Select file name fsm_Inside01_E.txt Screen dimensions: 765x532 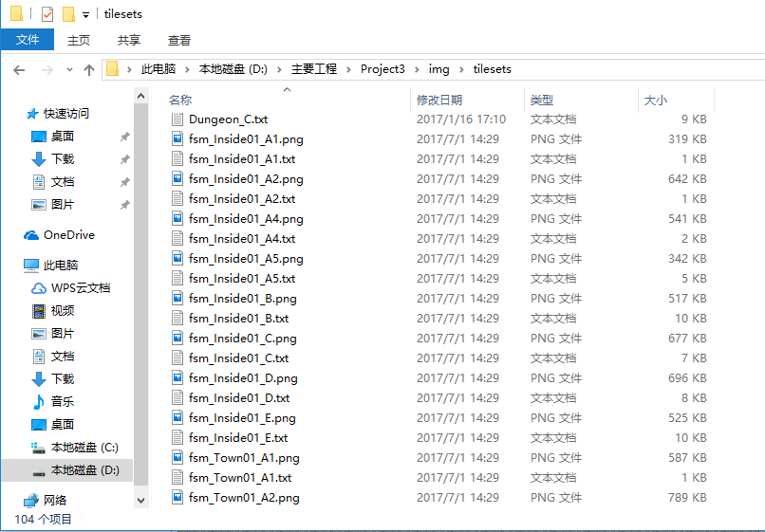(x=238, y=438)
